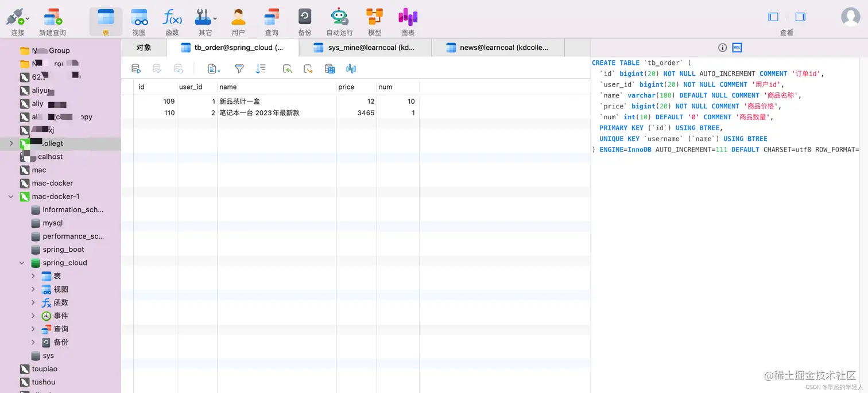This screenshot has height=393, width=868.
Task: Select the price cell 3465
Action: (x=356, y=113)
